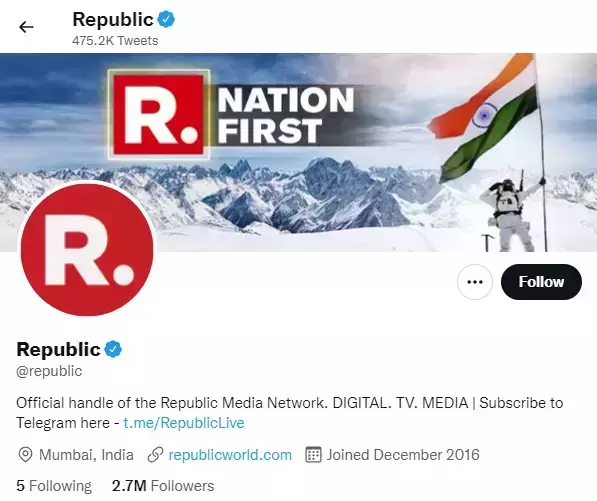Viewport: 597px width, 501px height.
Task: Click the back arrow icon
Action: coord(26,27)
